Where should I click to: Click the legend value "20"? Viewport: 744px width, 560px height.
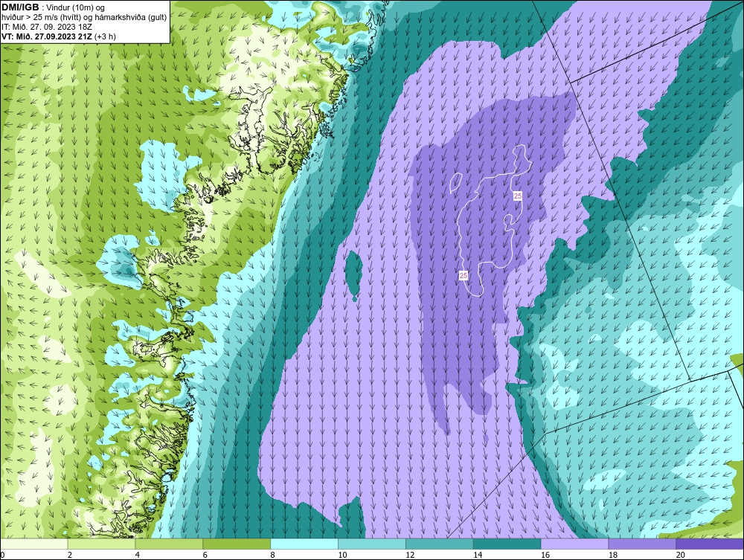pos(681,555)
